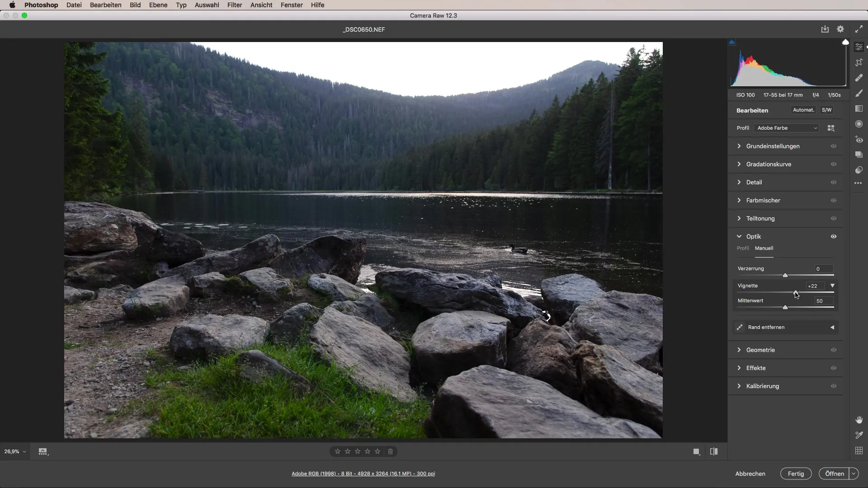Switch before/after split view icon
The height and width of the screenshot is (488, 868).
(x=714, y=451)
